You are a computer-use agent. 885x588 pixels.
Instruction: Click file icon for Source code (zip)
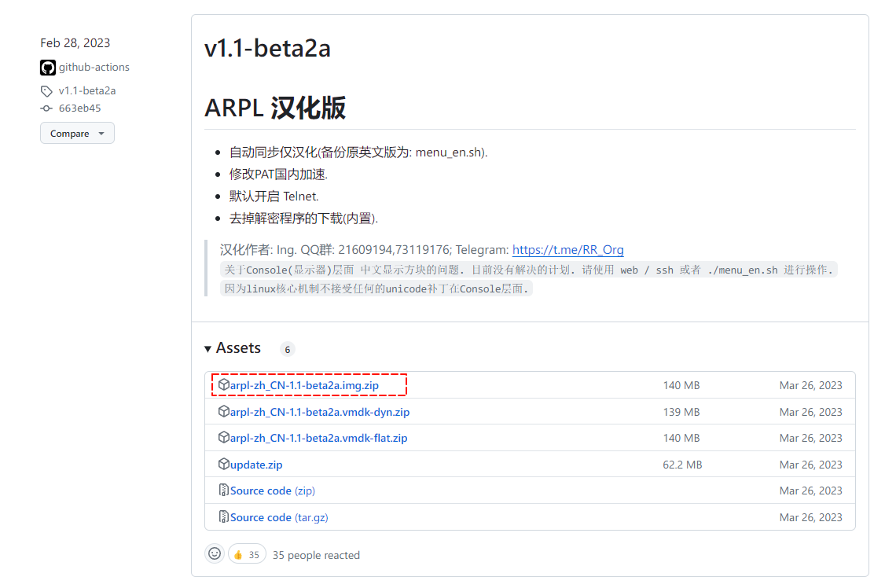[224, 491]
